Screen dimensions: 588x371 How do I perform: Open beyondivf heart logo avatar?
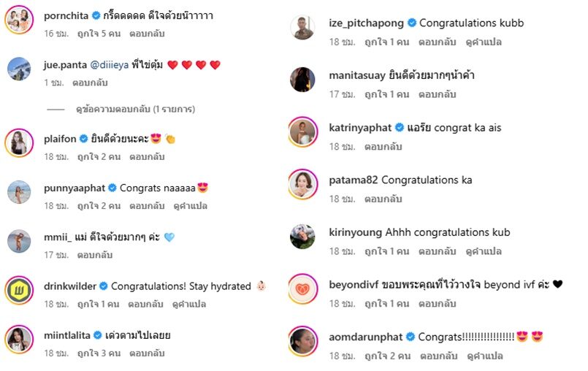302,289
